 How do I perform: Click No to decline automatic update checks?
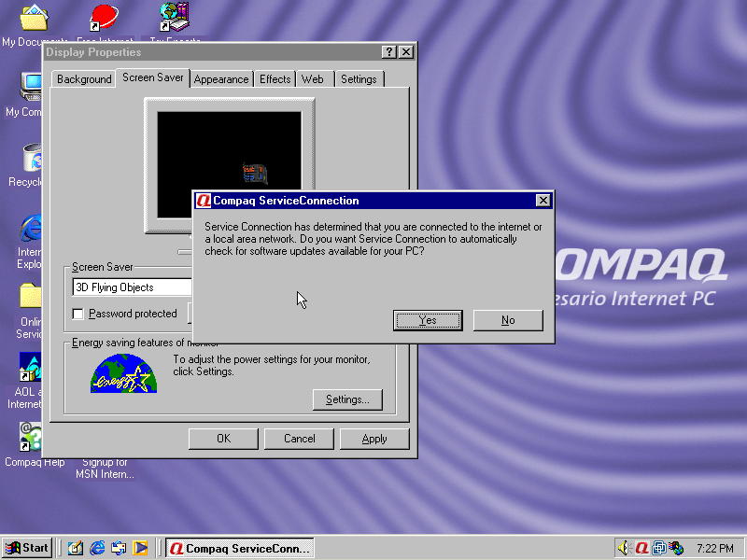[x=508, y=320]
